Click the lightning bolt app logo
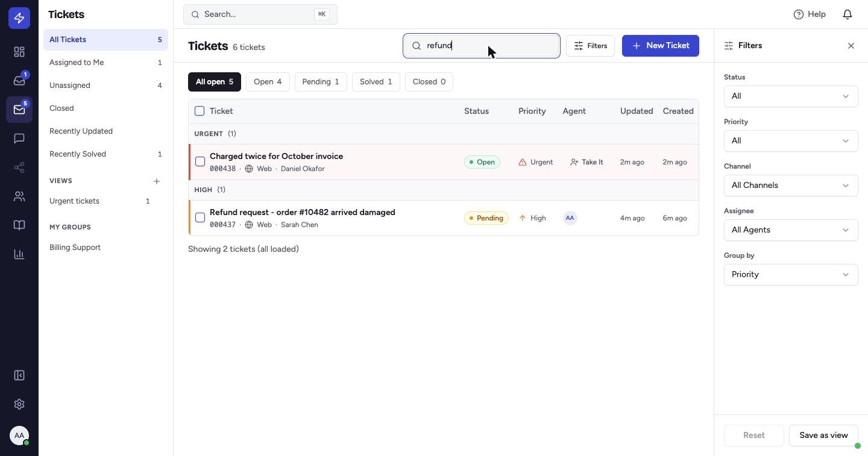Screen dimensions: 868x456 point(19,18)
